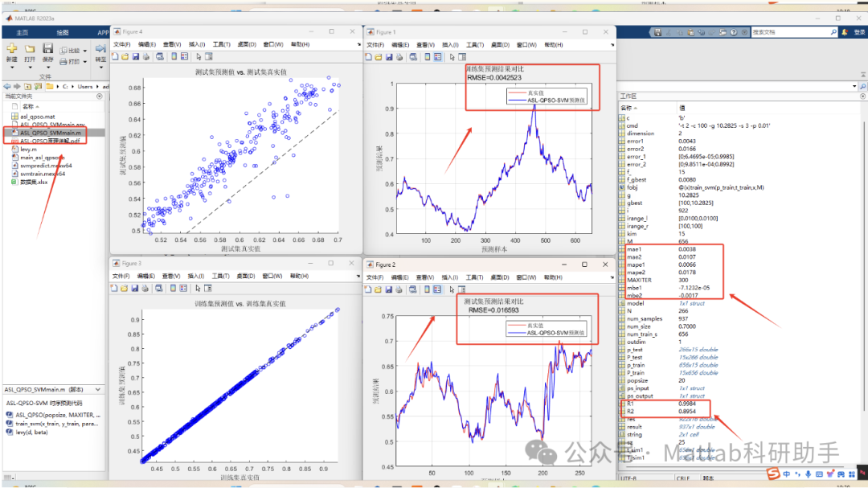The width and height of the screenshot is (868, 488).
Task: Expand 新建 dropdown arrow
Action: [x=11, y=68]
